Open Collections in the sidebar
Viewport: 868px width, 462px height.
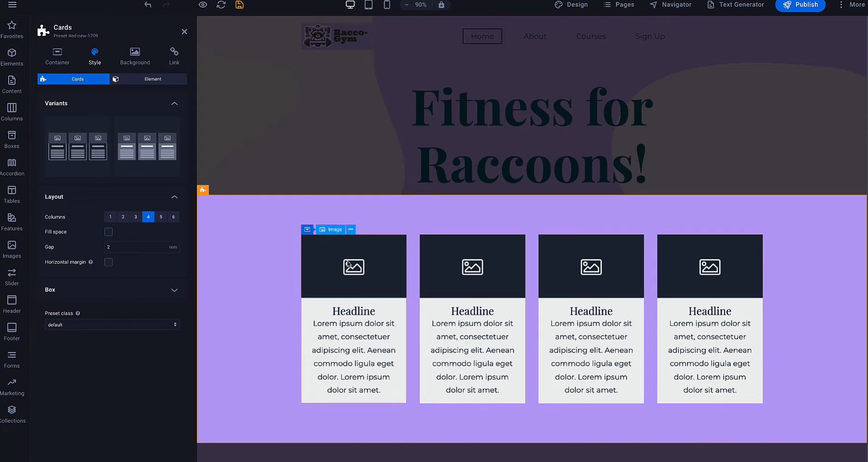coord(12,414)
